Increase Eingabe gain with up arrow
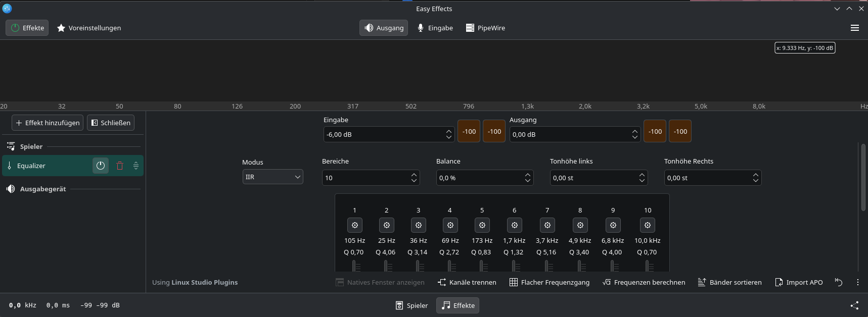 pyautogui.click(x=448, y=132)
